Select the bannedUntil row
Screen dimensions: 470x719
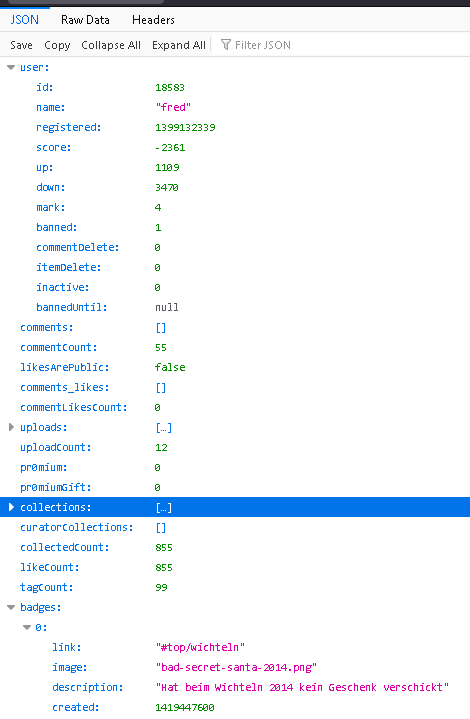coord(235,307)
